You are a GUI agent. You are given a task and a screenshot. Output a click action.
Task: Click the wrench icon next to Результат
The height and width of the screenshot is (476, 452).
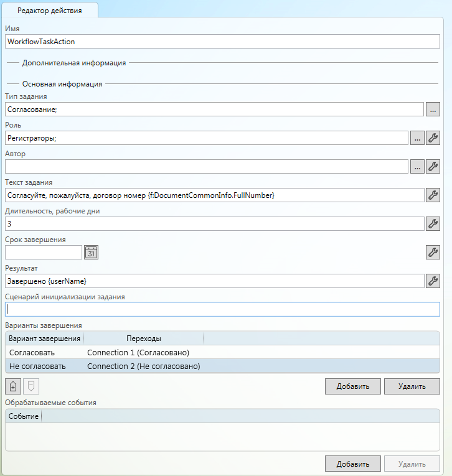(433, 281)
